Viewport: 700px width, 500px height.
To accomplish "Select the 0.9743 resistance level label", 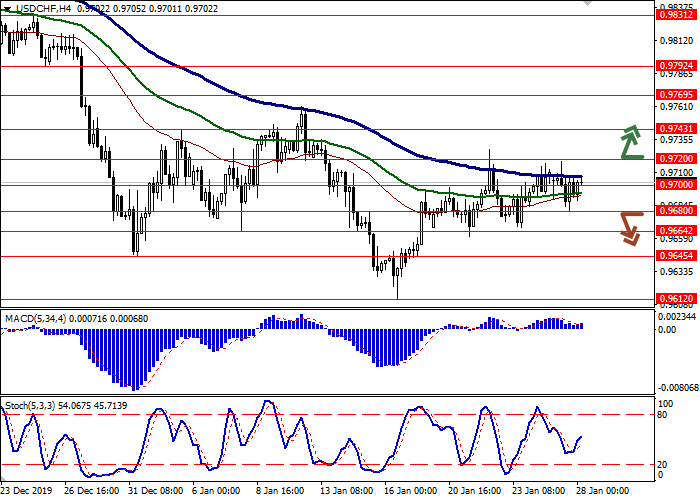I will (x=676, y=129).
